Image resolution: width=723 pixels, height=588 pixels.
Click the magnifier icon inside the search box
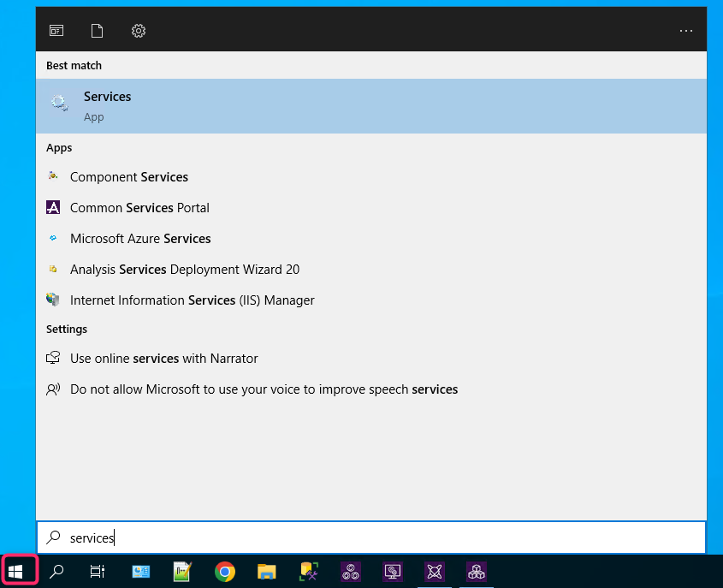tap(54, 538)
